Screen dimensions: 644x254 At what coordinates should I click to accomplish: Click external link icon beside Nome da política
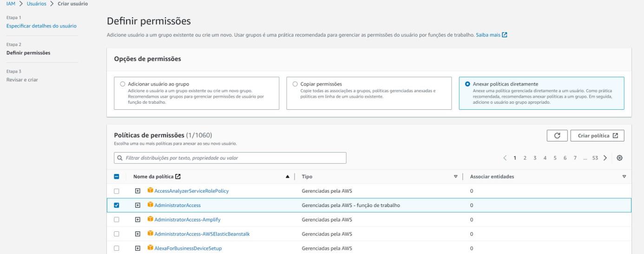coord(178,176)
